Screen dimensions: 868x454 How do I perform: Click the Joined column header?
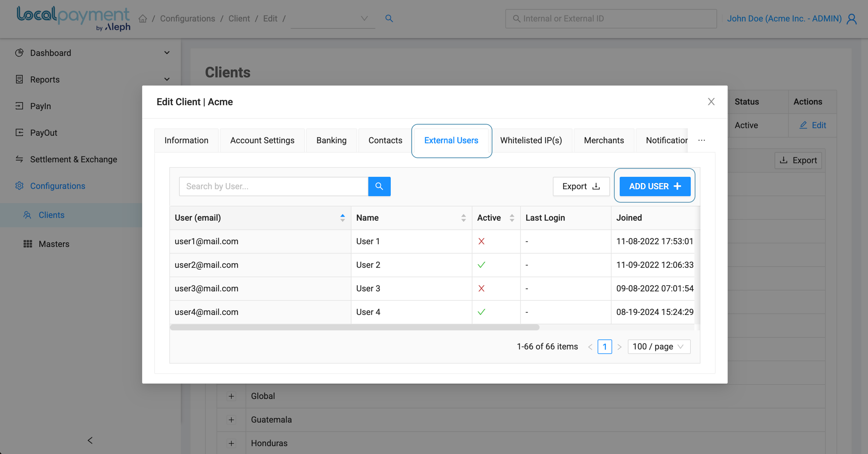coord(655,218)
